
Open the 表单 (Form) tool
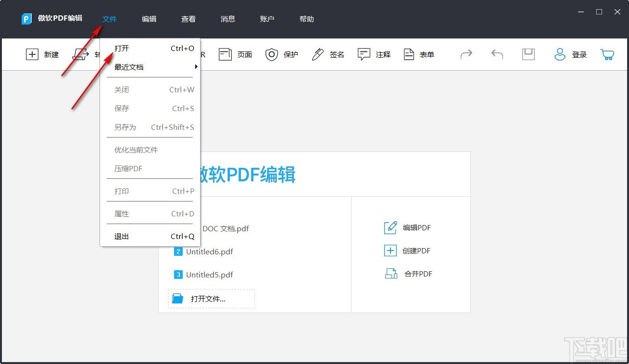point(418,54)
